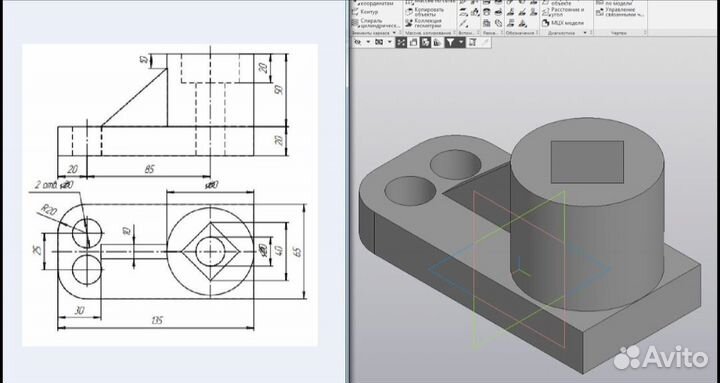The width and height of the screenshot is (720, 383).
Task: Expand the Элементы каркаса panel arrow
Action: coord(394,33)
